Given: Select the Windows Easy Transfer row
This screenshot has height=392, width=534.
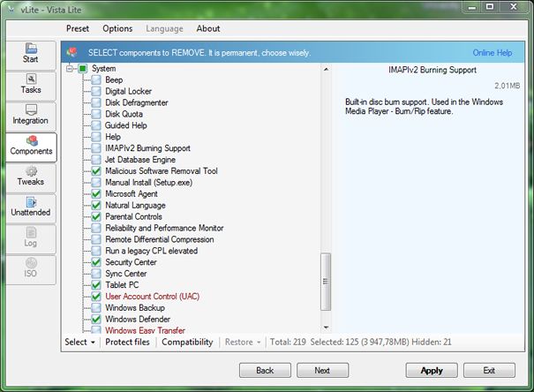Looking at the screenshot, I should click(x=145, y=330).
